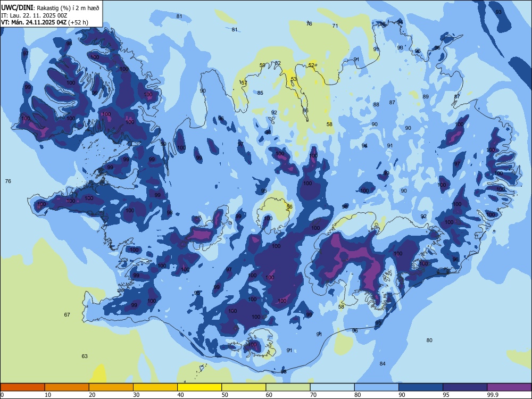
Task: Click the title 'UWC/DINI: Rakastig (%) í 2 m hæð'
Action: (50, 8)
